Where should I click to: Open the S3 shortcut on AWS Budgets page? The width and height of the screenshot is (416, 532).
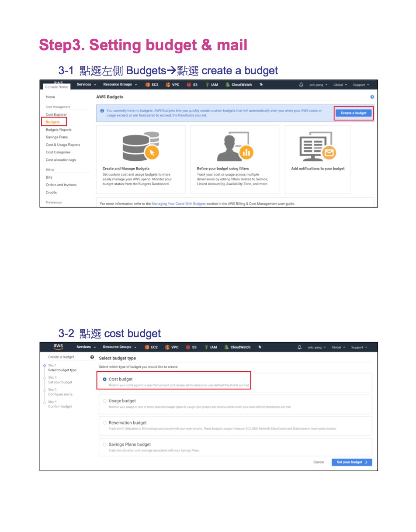tap(189, 85)
